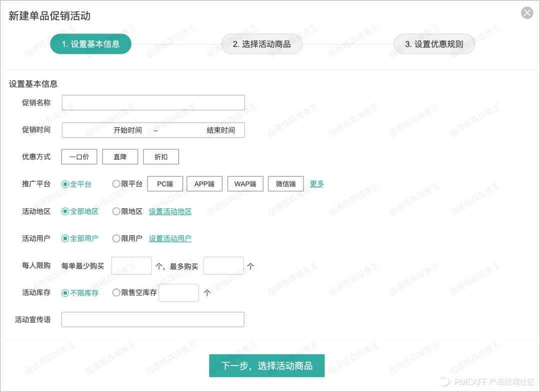Viewport: 540px width, 392px height.
Task: Close the new promotion dialog
Action: coord(527,13)
